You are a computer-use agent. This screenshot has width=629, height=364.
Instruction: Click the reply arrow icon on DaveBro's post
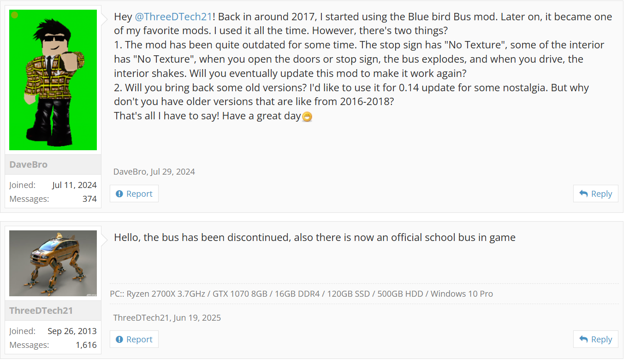click(583, 194)
